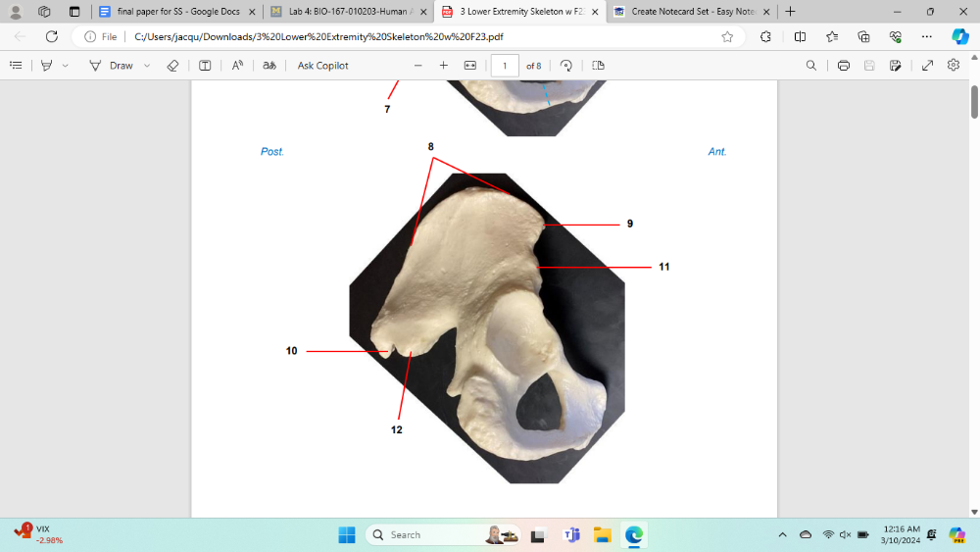
Task: Open Windows Start menu
Action: coord(346,535)
